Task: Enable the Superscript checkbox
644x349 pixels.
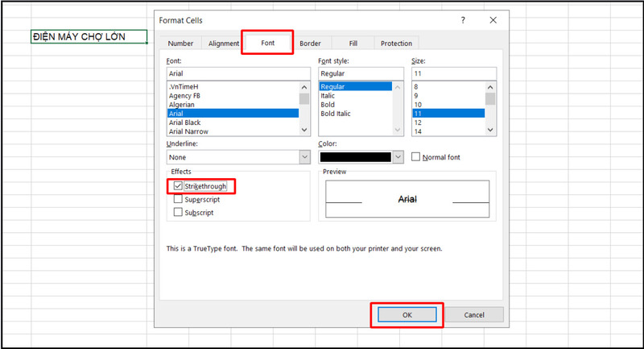Action: pyautogui.click(x=179, y=199)
